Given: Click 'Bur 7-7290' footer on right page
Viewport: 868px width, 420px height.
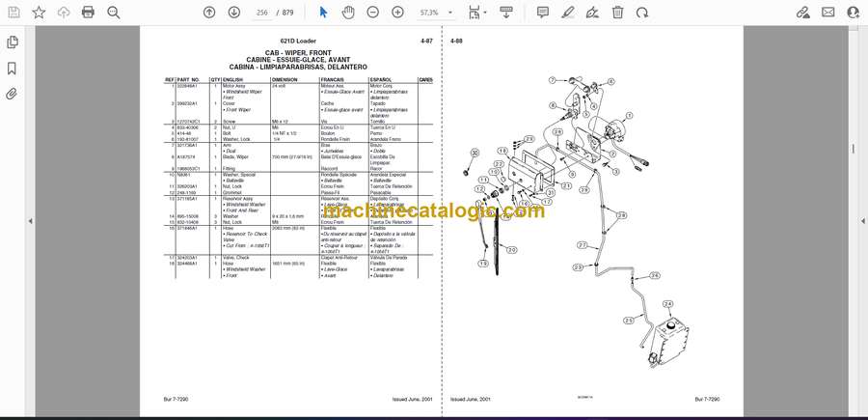Looking at the screenshot, I should tap(708, 399).
